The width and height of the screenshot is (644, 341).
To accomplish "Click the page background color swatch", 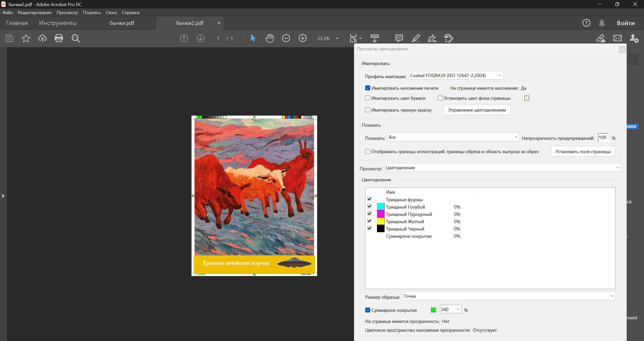I will point(526,98).
